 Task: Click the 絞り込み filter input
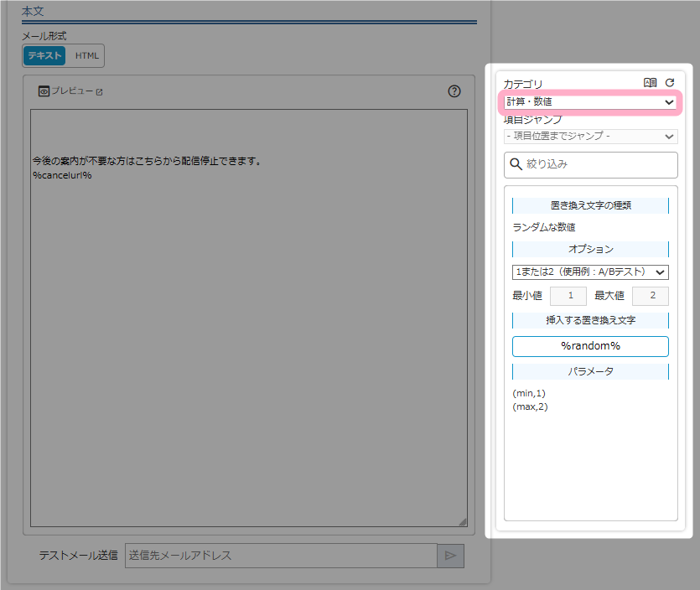pyautogui.click(x=591, y=165)
